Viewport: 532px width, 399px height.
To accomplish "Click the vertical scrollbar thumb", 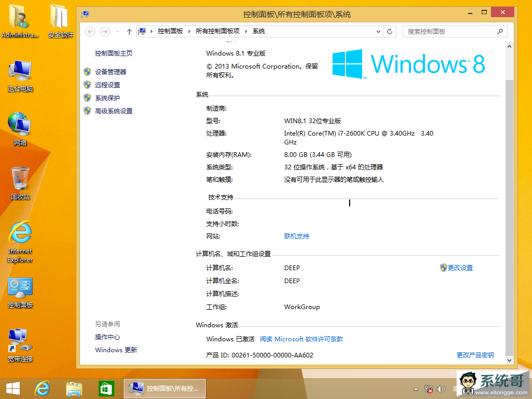I will click(x=509, y=217).
